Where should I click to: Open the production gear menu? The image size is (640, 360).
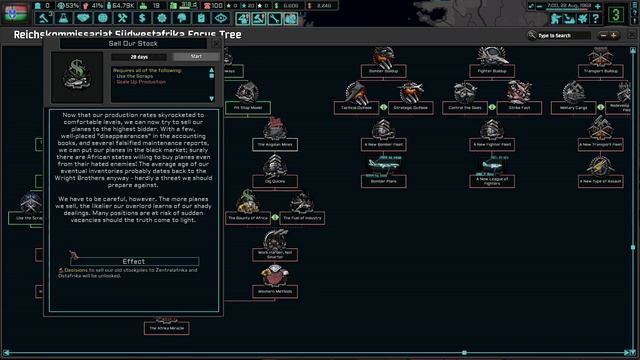tap(162, 18)
